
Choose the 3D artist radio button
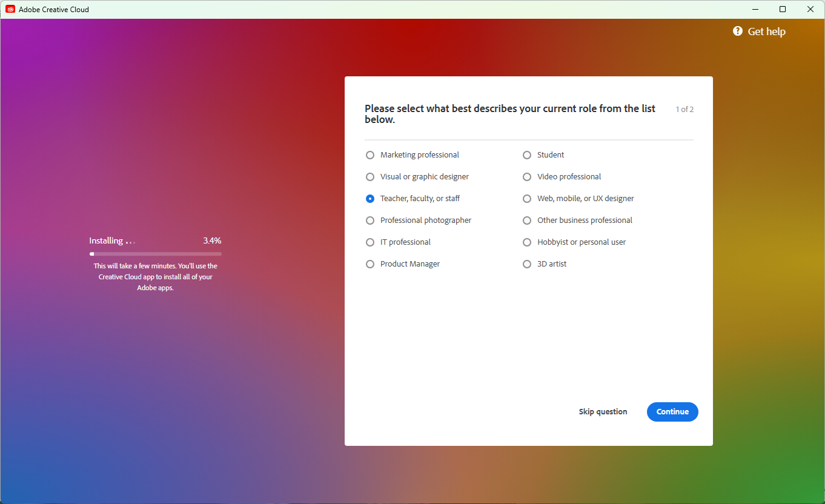527,264
